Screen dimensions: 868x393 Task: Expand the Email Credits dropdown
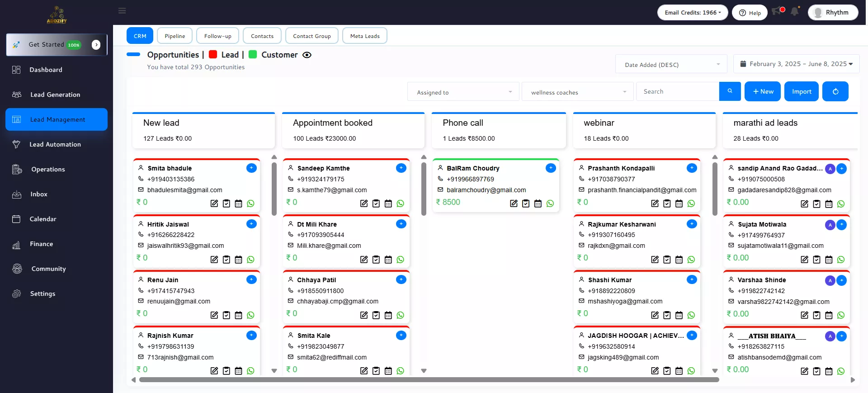pyautogui.click(x=692, y=13)
